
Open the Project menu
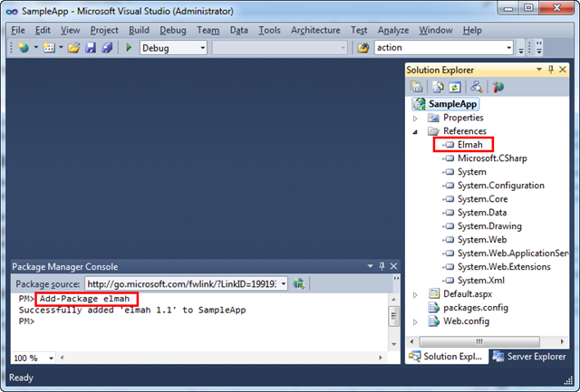104,30
